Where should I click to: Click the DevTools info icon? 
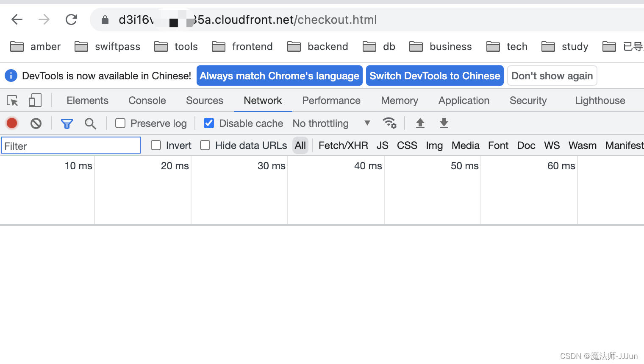tap(11, 76)
